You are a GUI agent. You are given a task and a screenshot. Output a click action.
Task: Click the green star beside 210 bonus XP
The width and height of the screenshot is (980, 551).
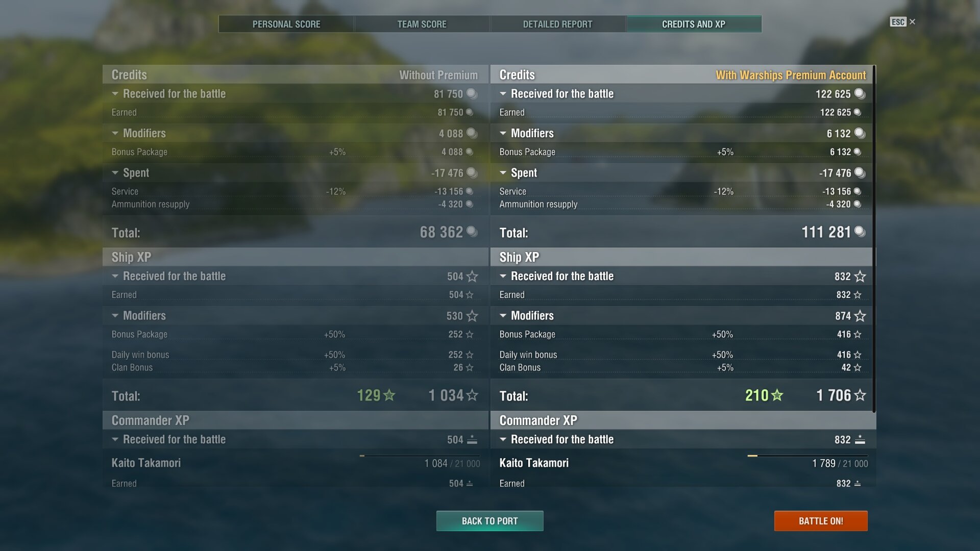(x=777, y=395)
